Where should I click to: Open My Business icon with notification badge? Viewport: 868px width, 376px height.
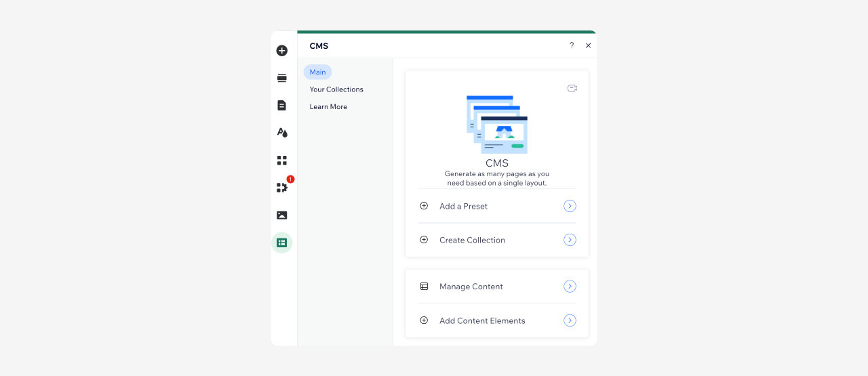click(x=282, y=187)
